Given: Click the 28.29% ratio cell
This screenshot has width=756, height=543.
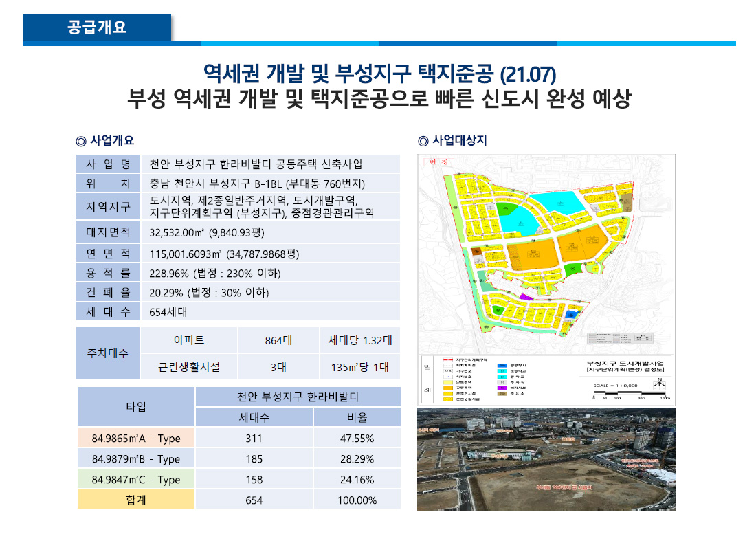Looking at the screenshot, I should (x=357, y=458).
